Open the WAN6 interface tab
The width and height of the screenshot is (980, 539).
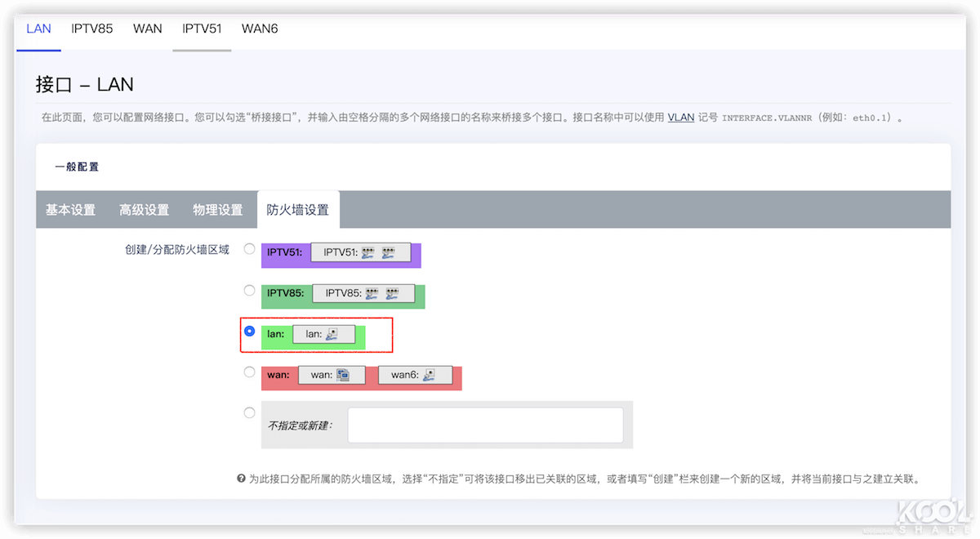260,29
